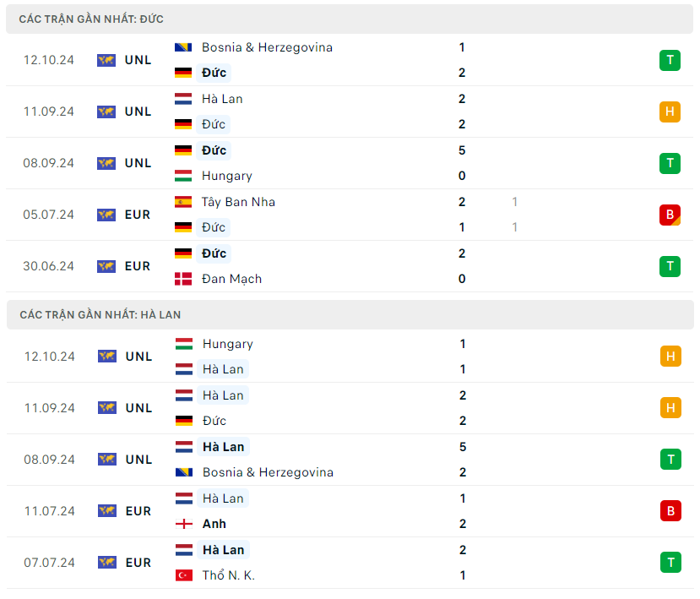Click the T result badge for Hà Lan–Thổ N. K.
Viewport: 700px width, 599px height.
click(x=670, y=563)
